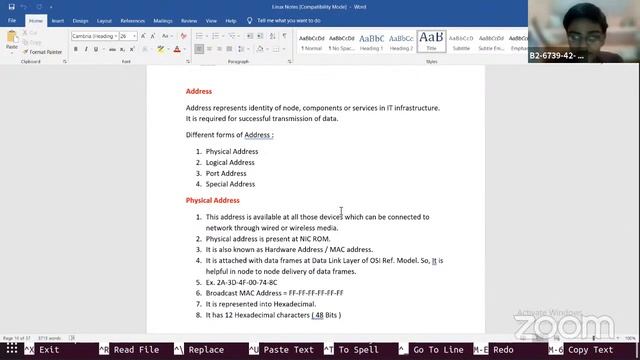
Task: Click the Line and Paragraph Spacing icon
Action: click(x=241, y=49)
